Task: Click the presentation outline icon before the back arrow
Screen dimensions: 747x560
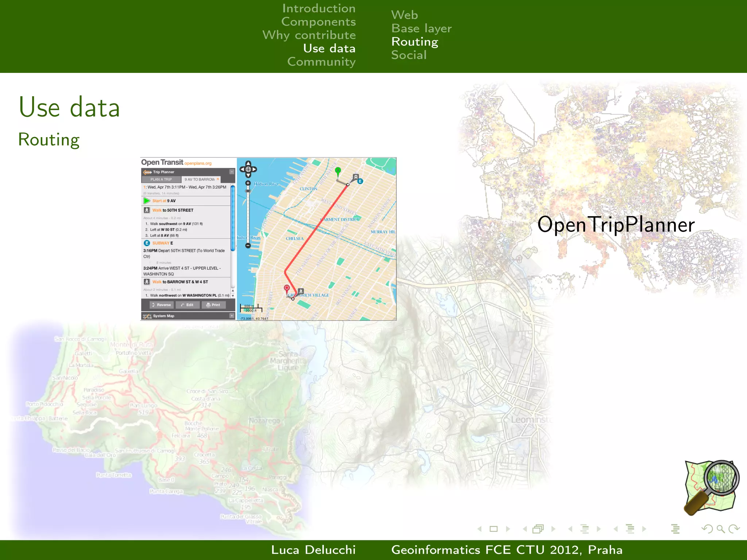Action: click(x=675, y=529)
